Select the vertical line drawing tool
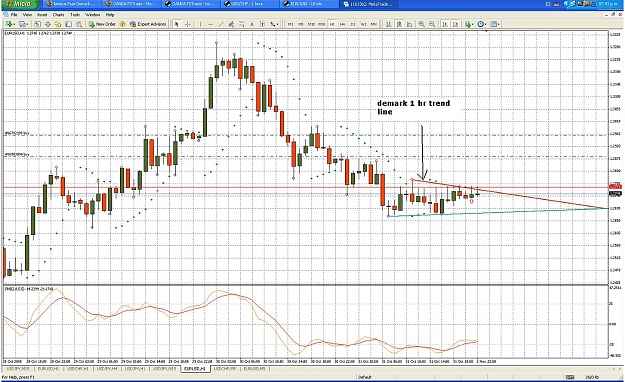Image resolution: width=625 pixels, height=382 pixels. (200, 24)
